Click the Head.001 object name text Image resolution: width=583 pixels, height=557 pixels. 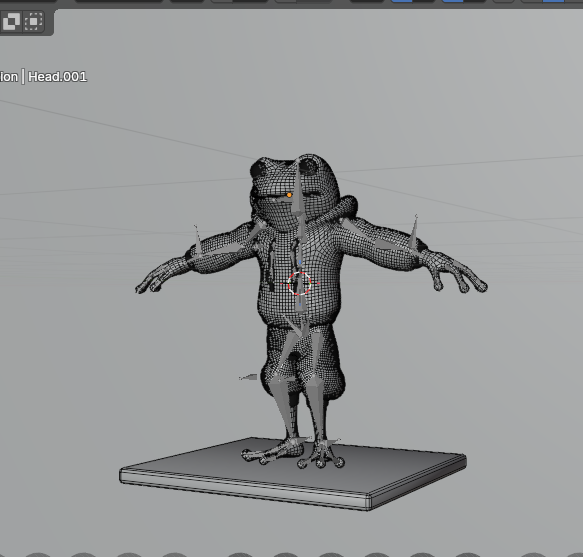pos(58,77)
